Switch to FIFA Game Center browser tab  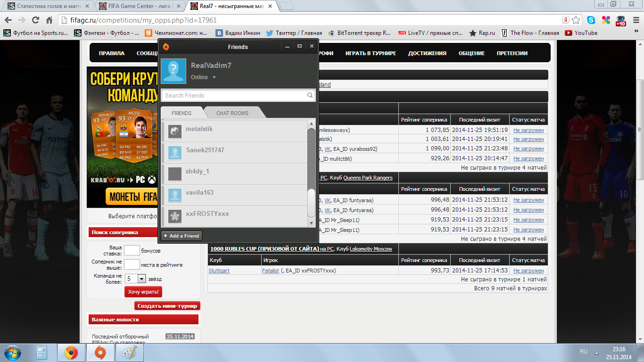point(140,6)
